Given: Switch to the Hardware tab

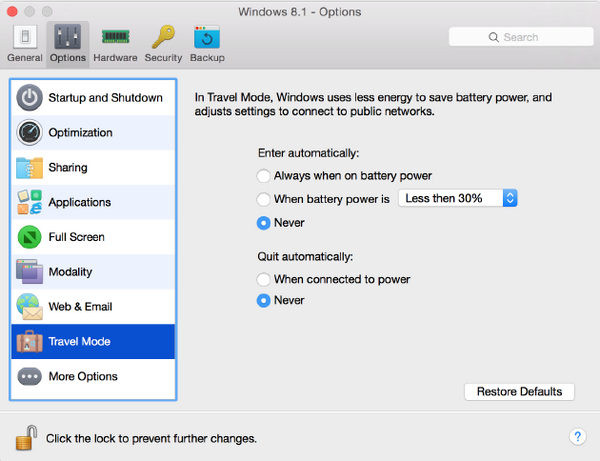Looking at the screenshot, I should coord(115,43).
